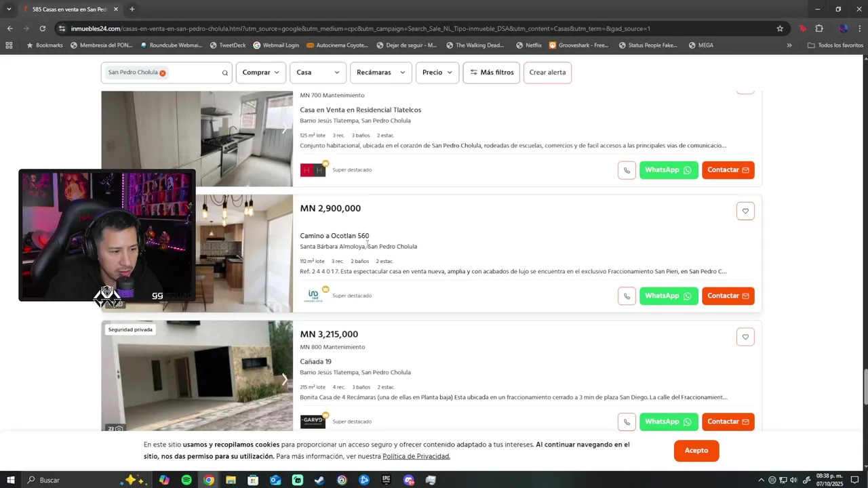Image resolution: width=868 pixels, height=488 pixels.
Task: Expand the Recámaras filter
Action: [381, 73]
